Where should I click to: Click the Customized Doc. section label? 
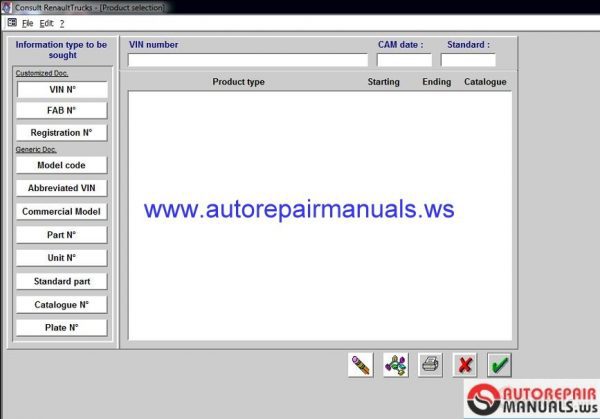coord(42,73)
